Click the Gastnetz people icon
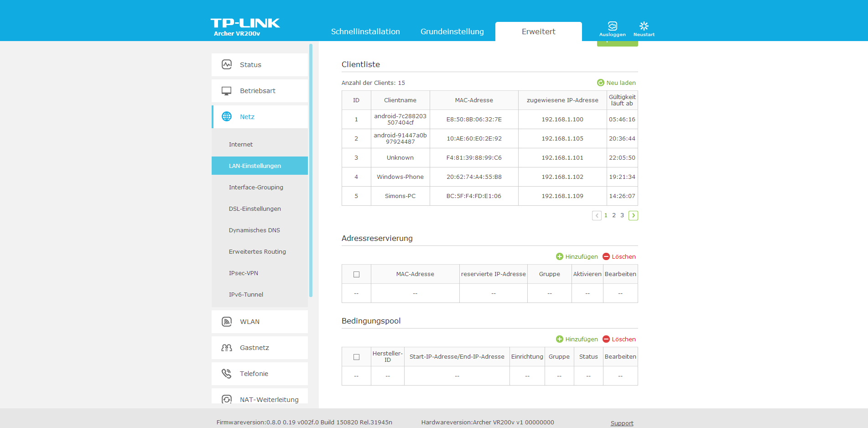The image size is (868, 428). pos(227,348)
